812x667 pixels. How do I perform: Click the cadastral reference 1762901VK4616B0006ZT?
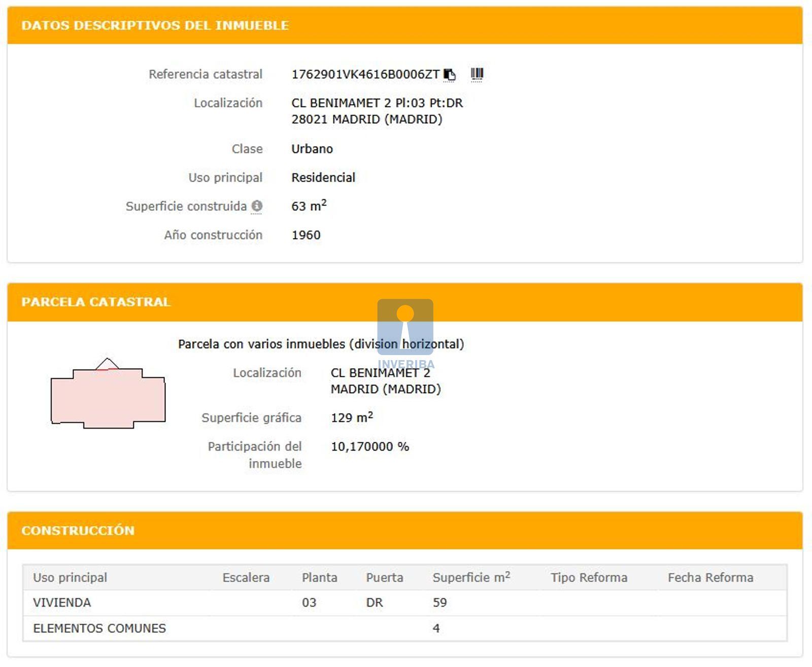coord(365,75)
